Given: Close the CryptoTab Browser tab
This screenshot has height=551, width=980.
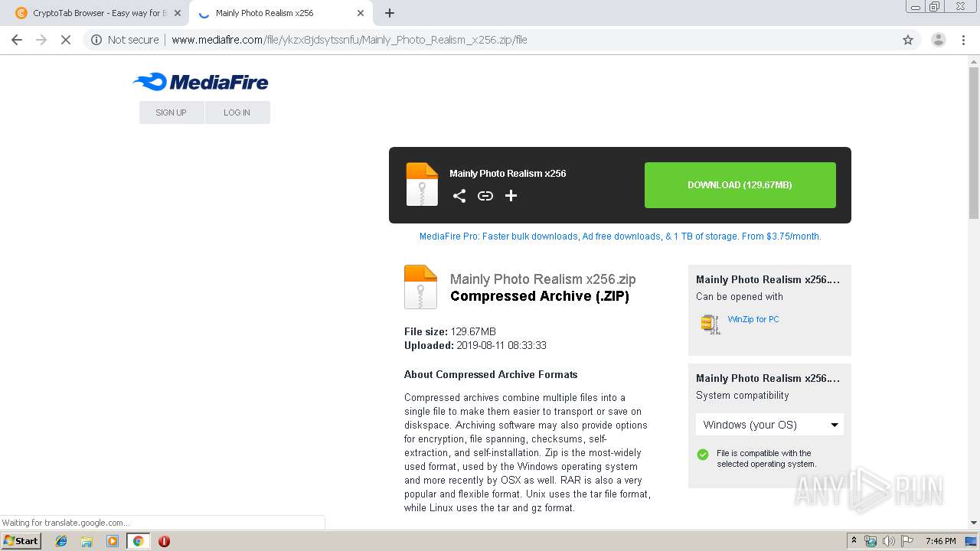Looking at the screenshot, I should [178, 13].
